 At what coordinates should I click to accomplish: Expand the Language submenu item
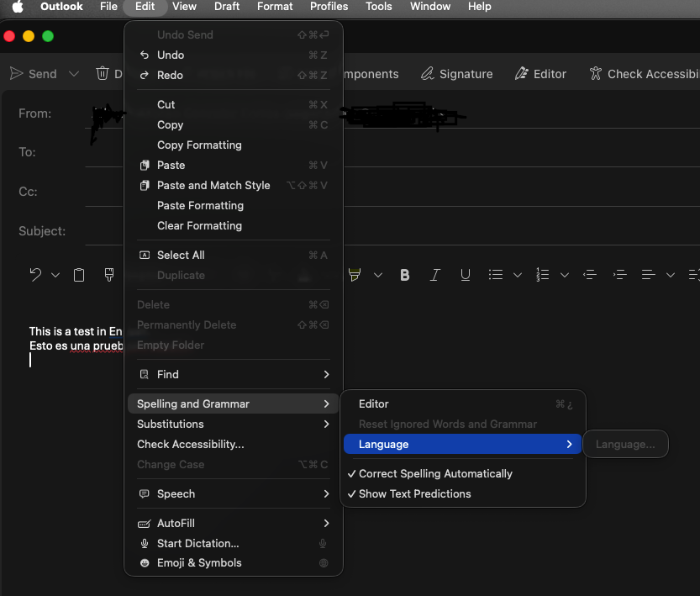point(462,444)
